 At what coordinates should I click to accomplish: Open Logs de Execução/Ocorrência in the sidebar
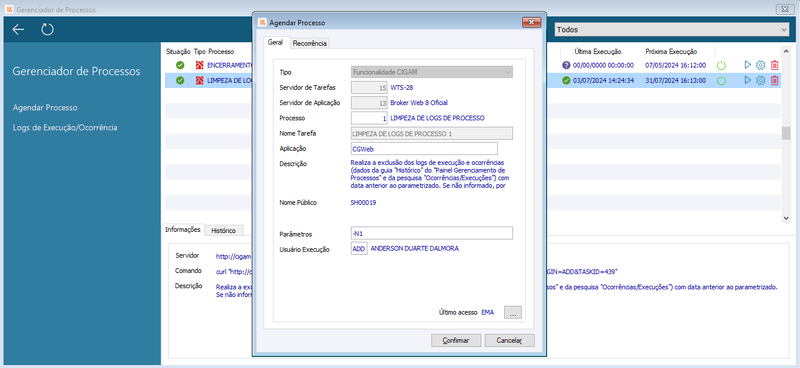click(x=65, y=128)
